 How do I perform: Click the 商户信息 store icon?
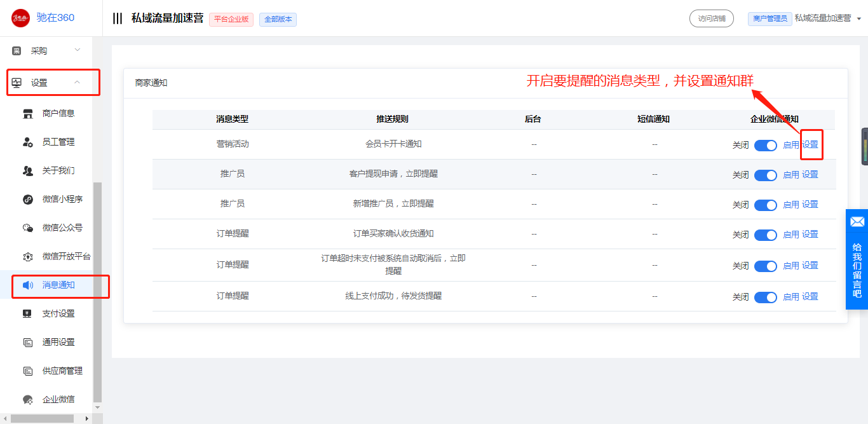[28, 114]
